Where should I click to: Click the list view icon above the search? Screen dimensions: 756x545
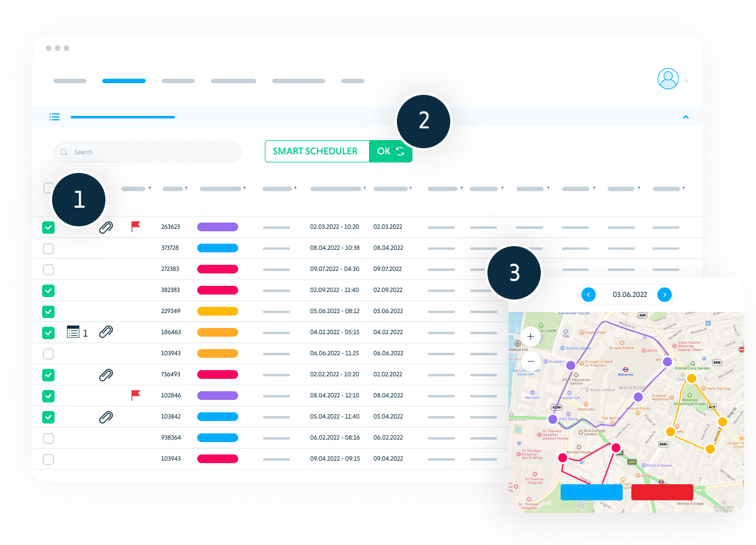pyautogui.click(x=55, y=117)
